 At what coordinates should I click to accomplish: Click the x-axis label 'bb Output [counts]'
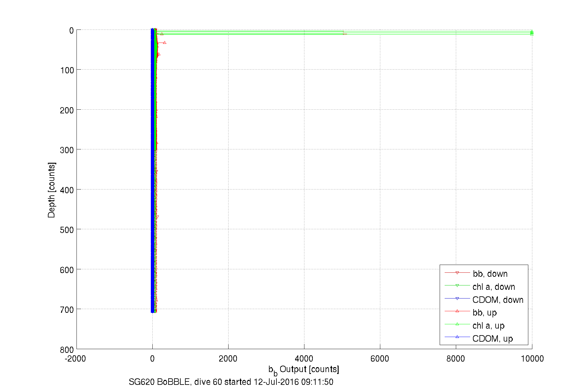[304, 370]
